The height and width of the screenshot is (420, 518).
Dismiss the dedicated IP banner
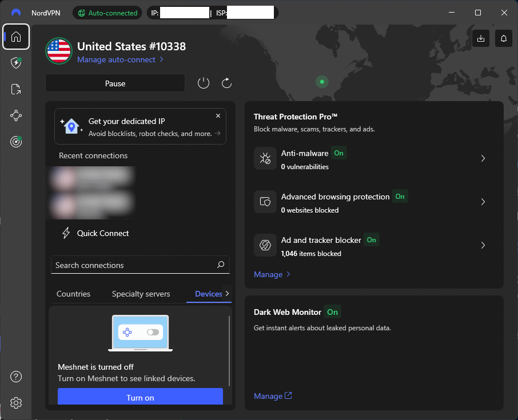(218, 116)
